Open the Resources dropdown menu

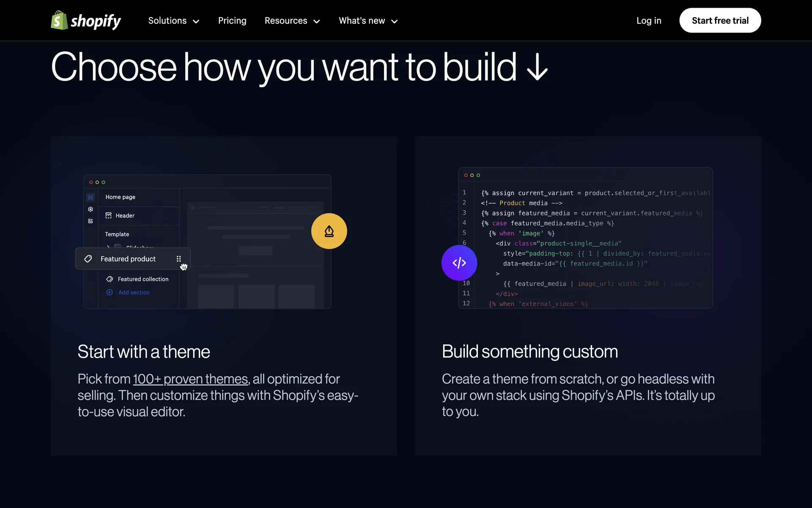(x=292, y=21)
